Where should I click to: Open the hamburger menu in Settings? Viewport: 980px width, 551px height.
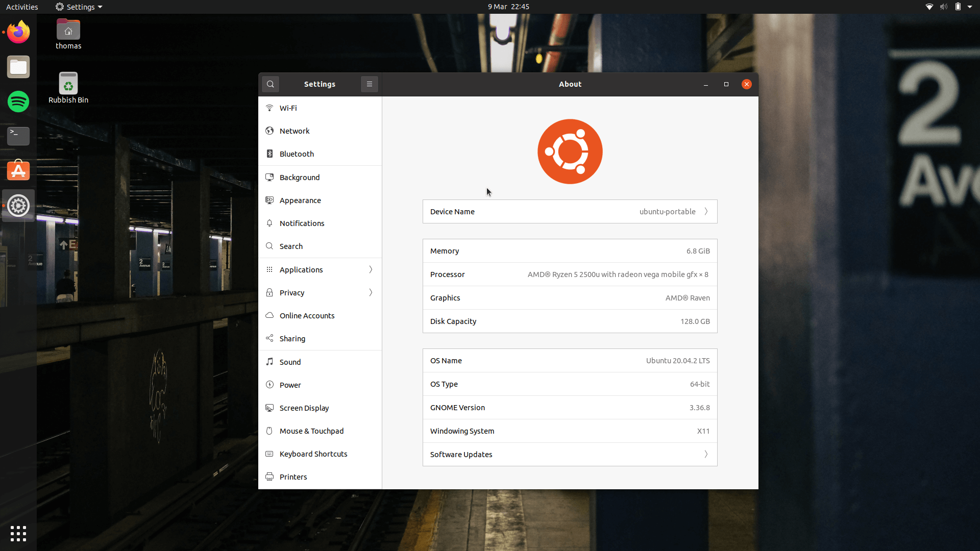(369, 84)
